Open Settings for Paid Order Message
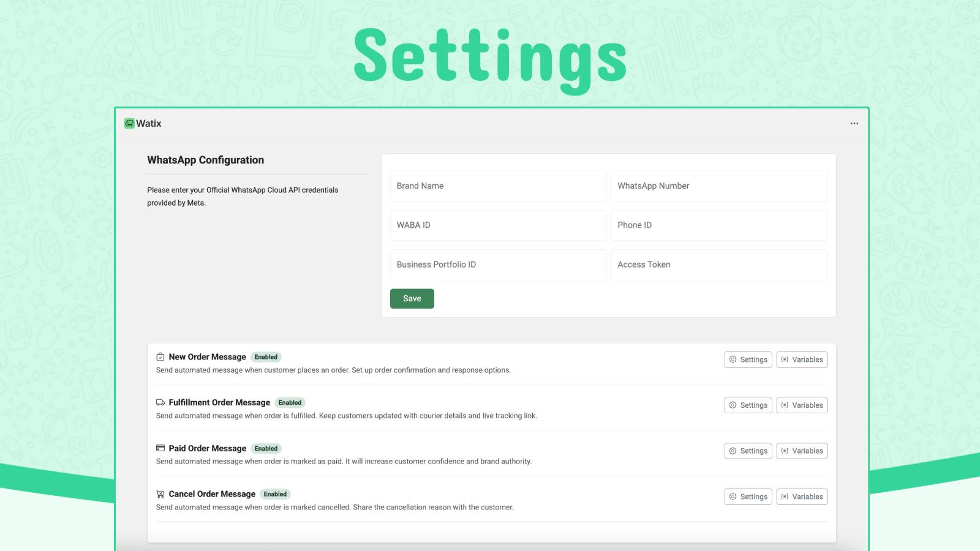980x551 pixels. [x=748, y=451]
